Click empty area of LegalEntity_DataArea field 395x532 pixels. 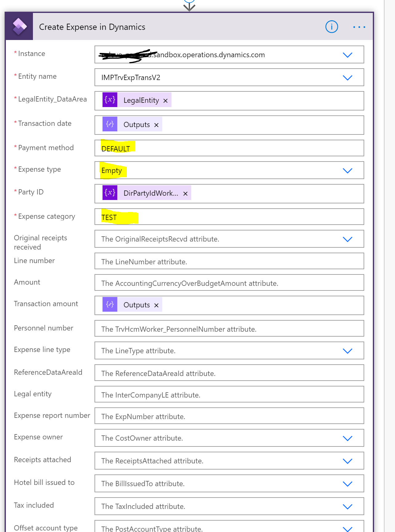coord(268,101)
